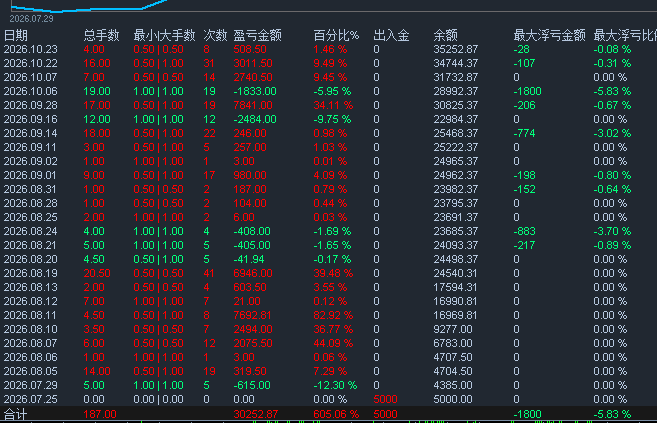
Task: Select the 2026.10.07 date cell
Action: pyautogui.click(x=31, y=77)
